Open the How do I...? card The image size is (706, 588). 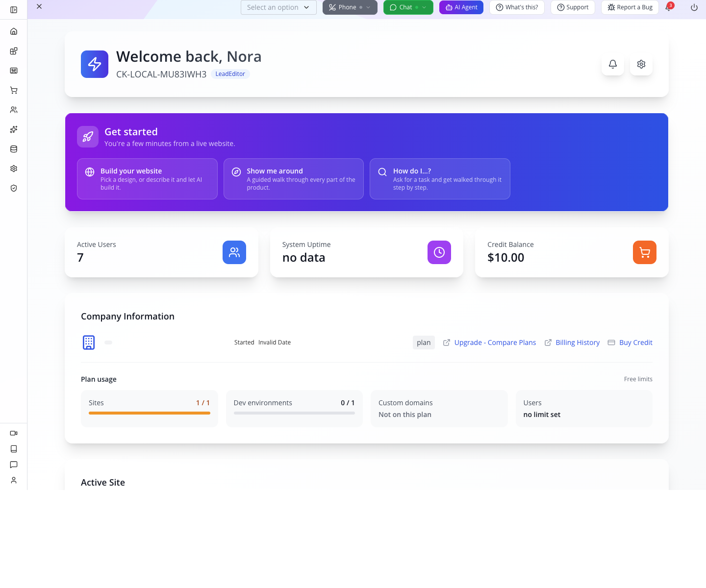tap(440, 179)
